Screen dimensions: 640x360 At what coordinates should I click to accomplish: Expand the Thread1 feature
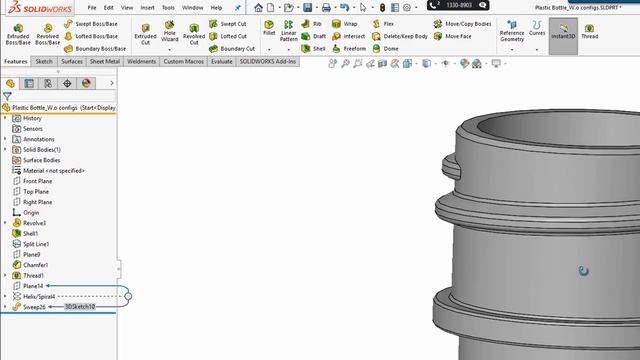tap(5, 276)
